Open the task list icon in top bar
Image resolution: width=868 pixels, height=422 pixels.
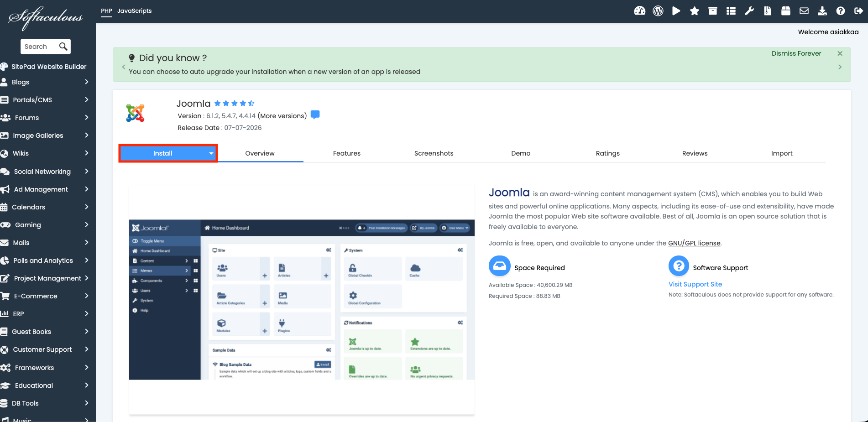click(x=731, y=11)
